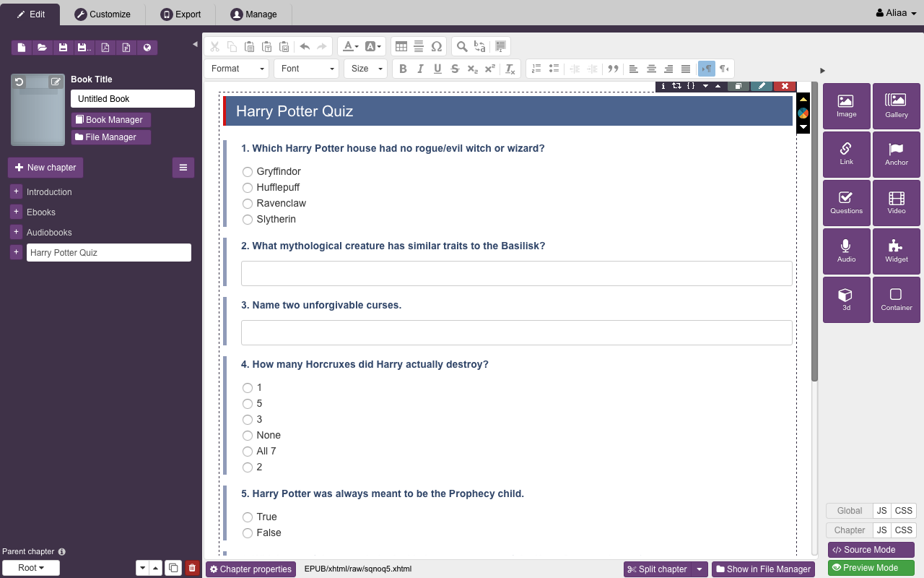The image size is (924, 578).
Task: Insert a table using toolbar icon
Action: tap(401, 46)
